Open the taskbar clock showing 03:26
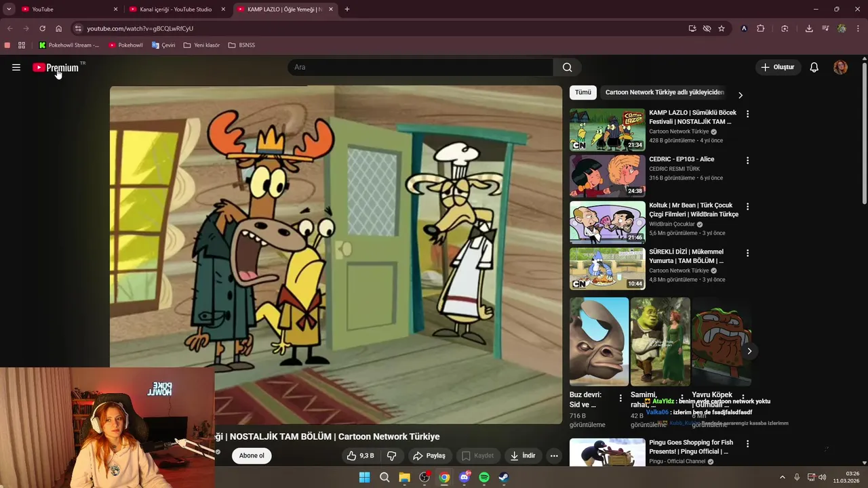868x488 pixels. pyautogui.click(x=847, y=477)
